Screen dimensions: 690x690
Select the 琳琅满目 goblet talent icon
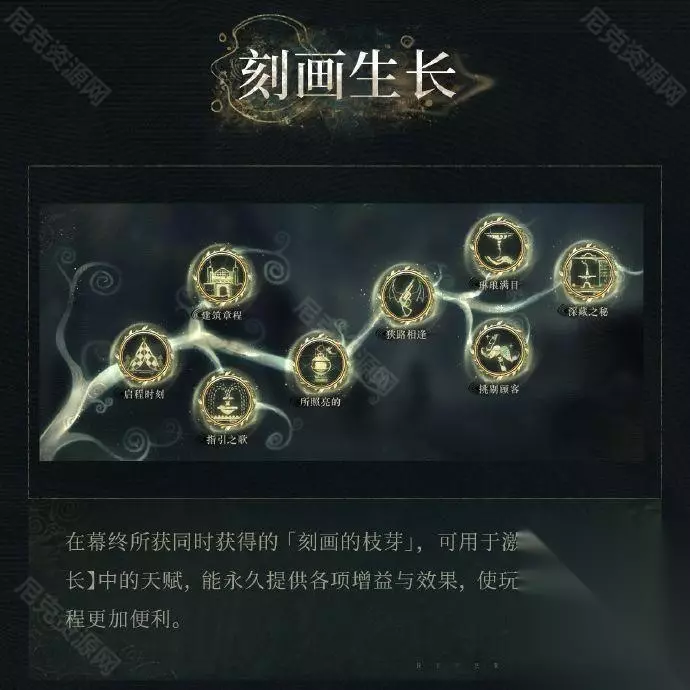pyautogui.click(x=499, y=247)
